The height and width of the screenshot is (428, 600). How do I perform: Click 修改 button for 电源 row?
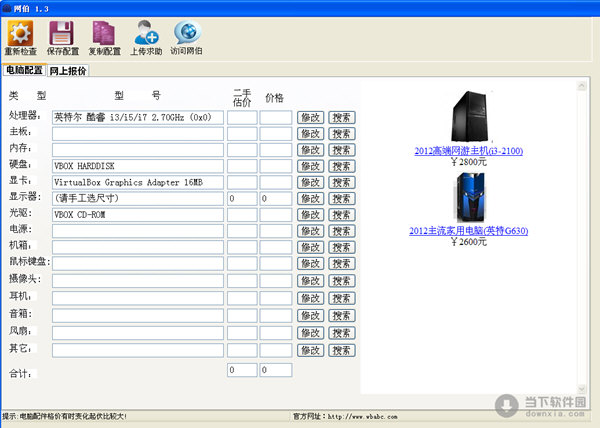pos(311,231)
